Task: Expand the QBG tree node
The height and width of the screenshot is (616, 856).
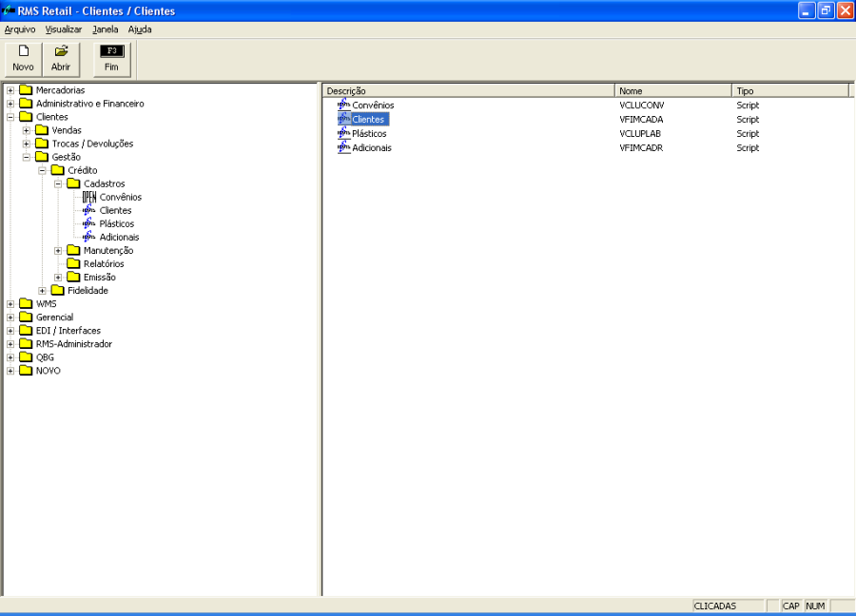Action: (10, 358)
